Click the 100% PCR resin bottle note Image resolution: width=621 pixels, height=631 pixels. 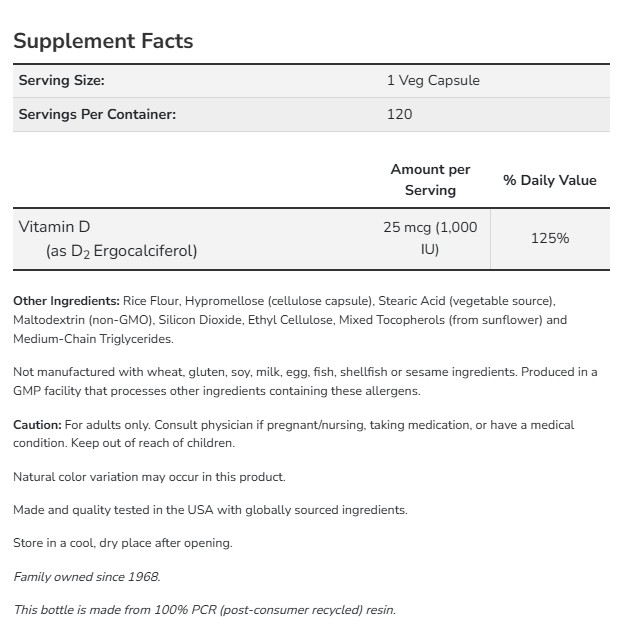click(x=204, y=609)
